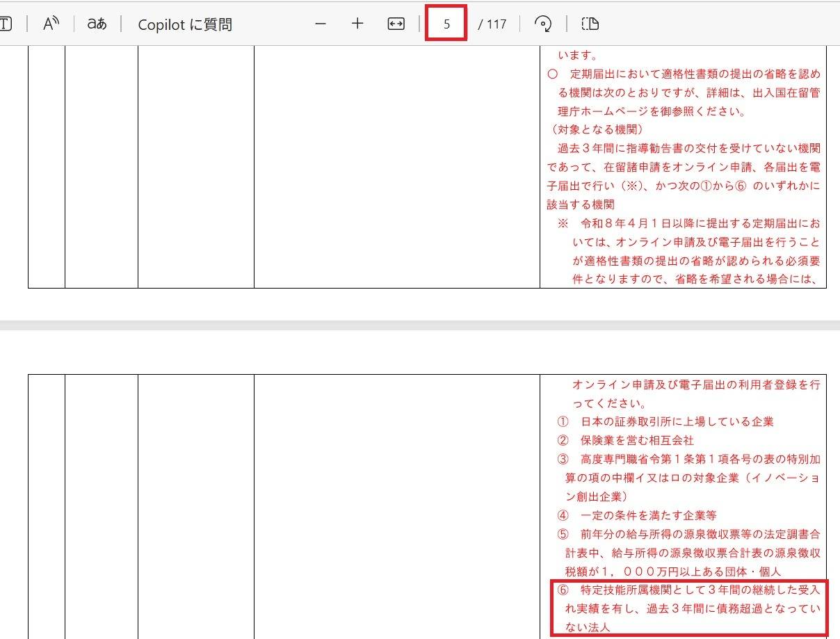
Task: Click the （対象となる機関） heading text
Action: (598, 129)
